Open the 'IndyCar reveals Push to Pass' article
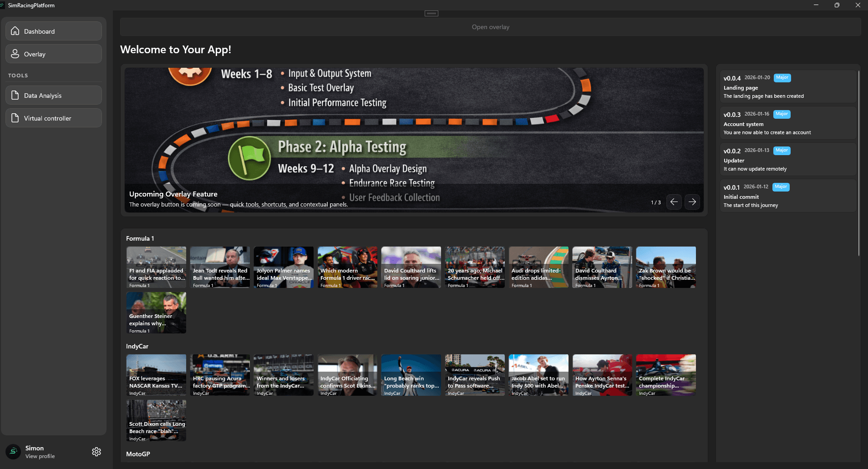868x469 pixels. pos(475,375)
